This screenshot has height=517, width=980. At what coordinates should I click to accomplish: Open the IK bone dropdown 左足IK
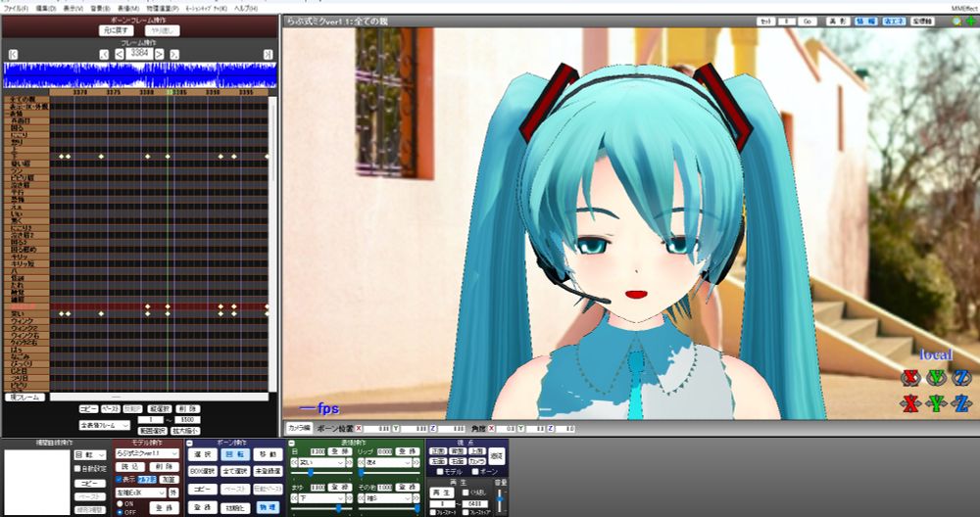coord(140,493)
